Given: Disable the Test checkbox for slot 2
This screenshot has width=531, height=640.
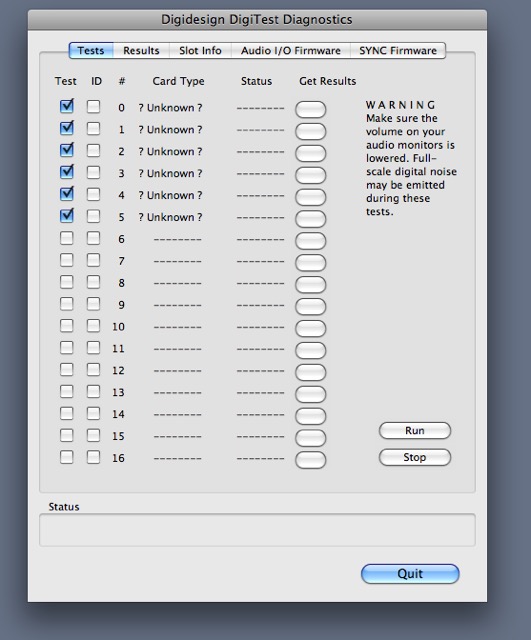Looking at the screenshot, I should (x=67, y=150).
